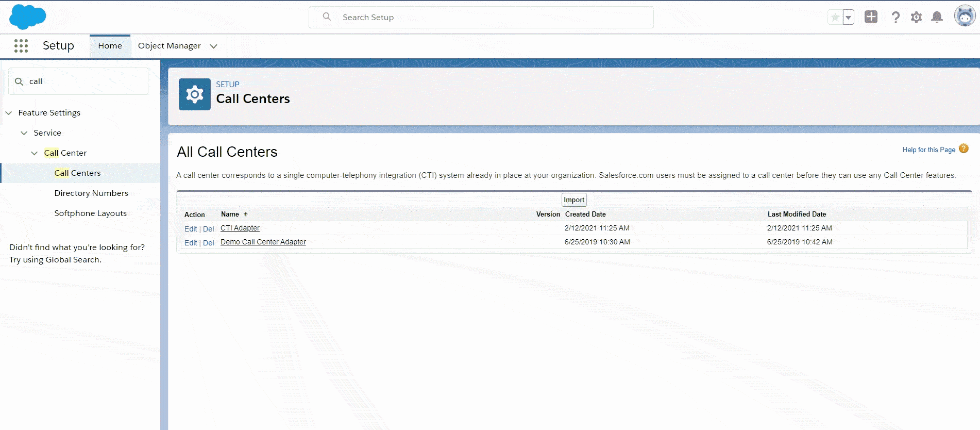The image size is (980, 430).
Task: Edit the CTI Adapter call center
Action: (191, 229)
